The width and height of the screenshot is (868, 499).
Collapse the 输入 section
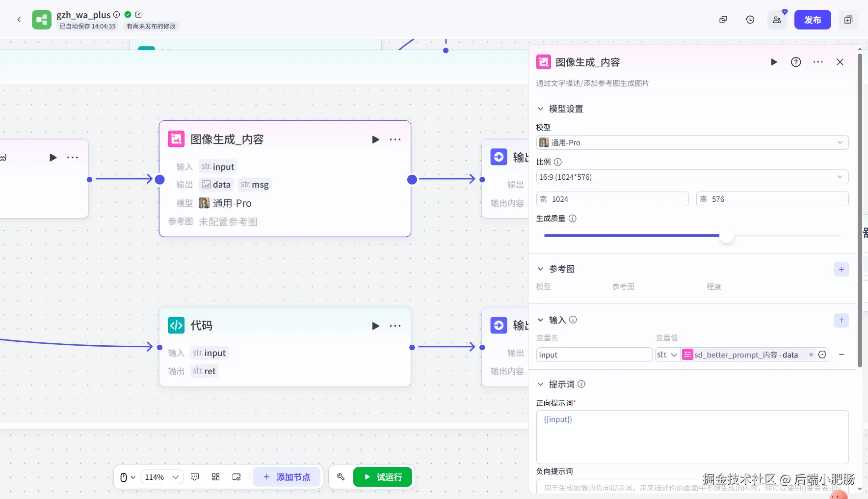coord(540,320)
